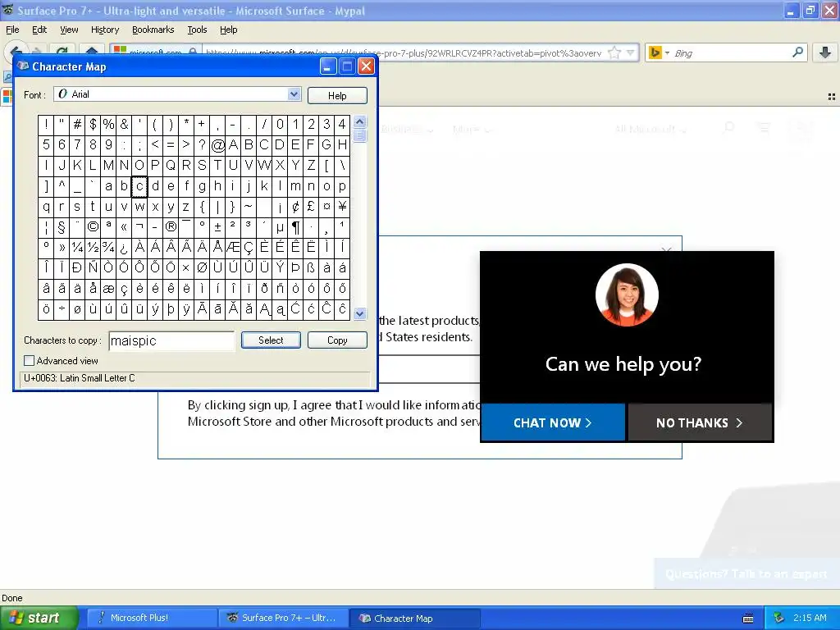This screenshot has height=630, width=840.
Task: Click the toolbar overflow grid icon
Action: point(832,97)
